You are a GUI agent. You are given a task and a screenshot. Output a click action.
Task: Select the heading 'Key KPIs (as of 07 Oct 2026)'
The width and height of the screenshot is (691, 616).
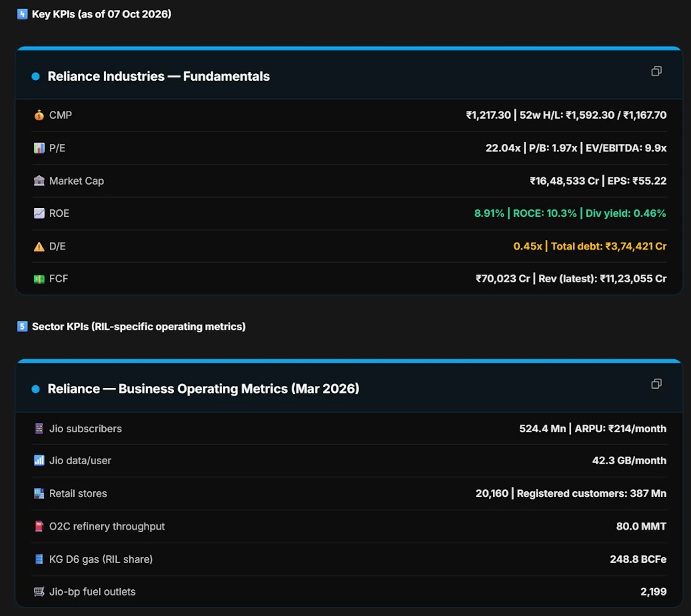tap(101, 14)
